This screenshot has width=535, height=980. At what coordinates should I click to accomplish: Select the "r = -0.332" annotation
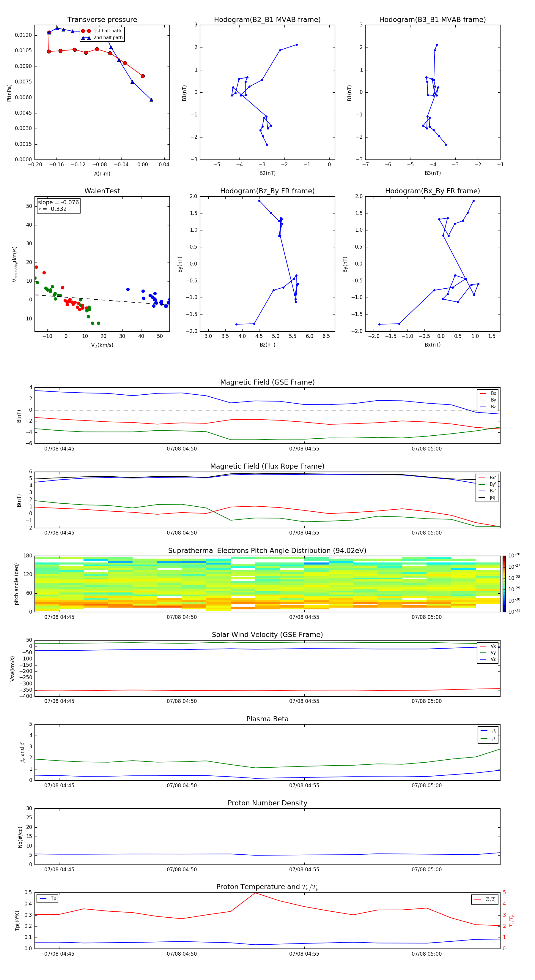tap(53, 209)
